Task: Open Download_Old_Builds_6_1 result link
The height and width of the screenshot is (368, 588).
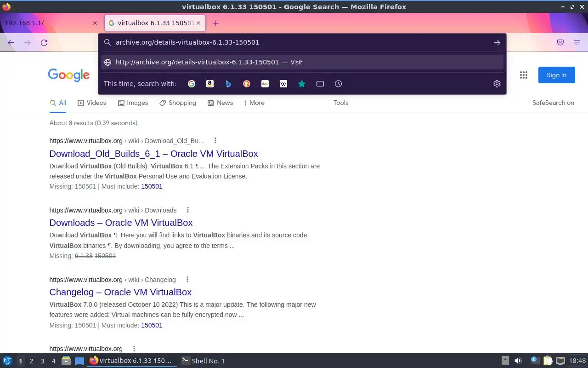Action: click(x=154, y=154)
